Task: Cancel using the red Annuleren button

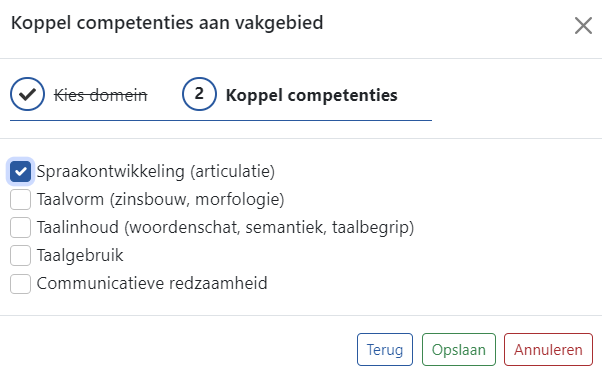Action: pos(548,350)
